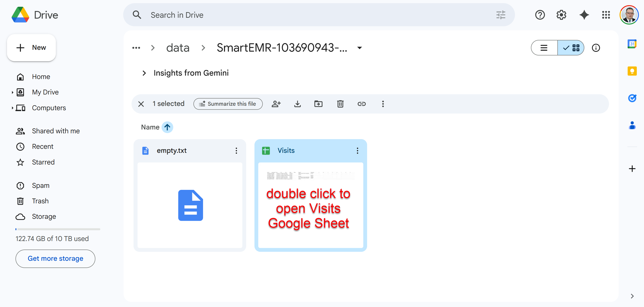The height and width of the screenshot is (307, 644).
Task: Move the selected file to trash
Action: tap(340, 104)
